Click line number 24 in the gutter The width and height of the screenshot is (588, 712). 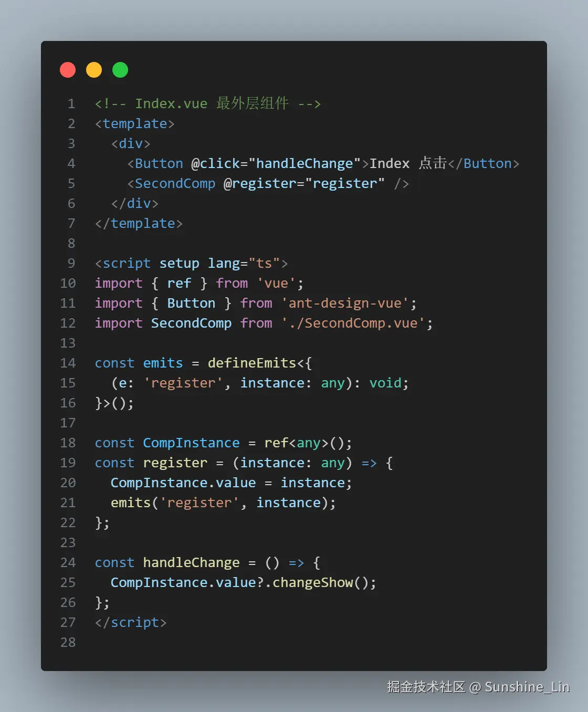coord(68,562)
